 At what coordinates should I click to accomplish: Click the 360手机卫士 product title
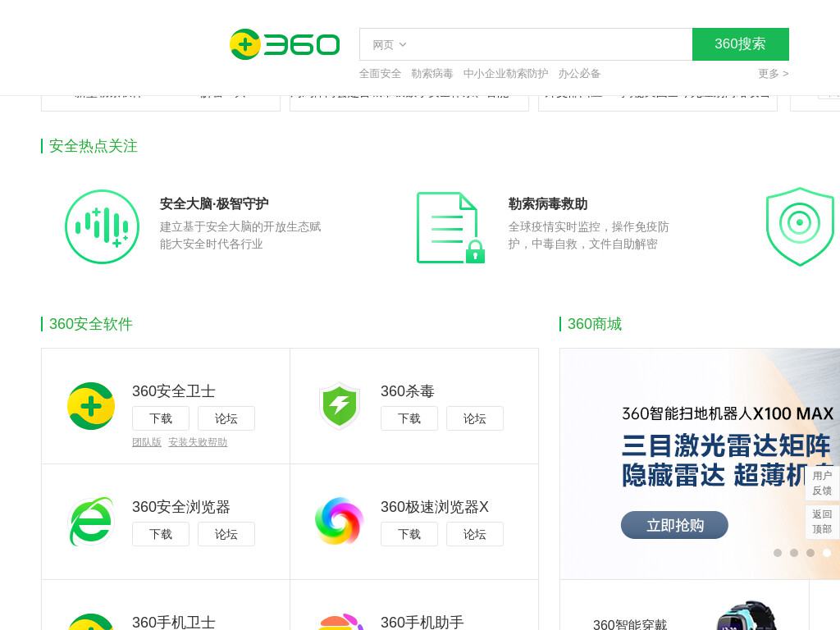click(174, 622)
